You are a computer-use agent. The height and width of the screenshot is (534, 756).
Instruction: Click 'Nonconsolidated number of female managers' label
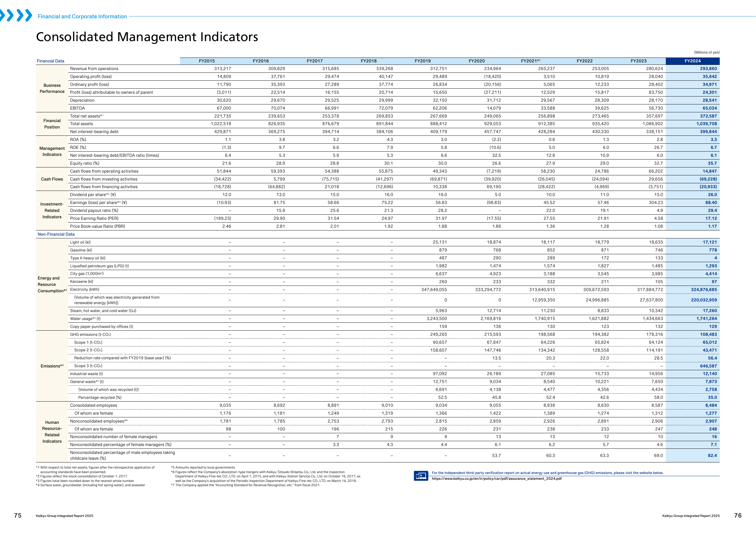(114, 437)
